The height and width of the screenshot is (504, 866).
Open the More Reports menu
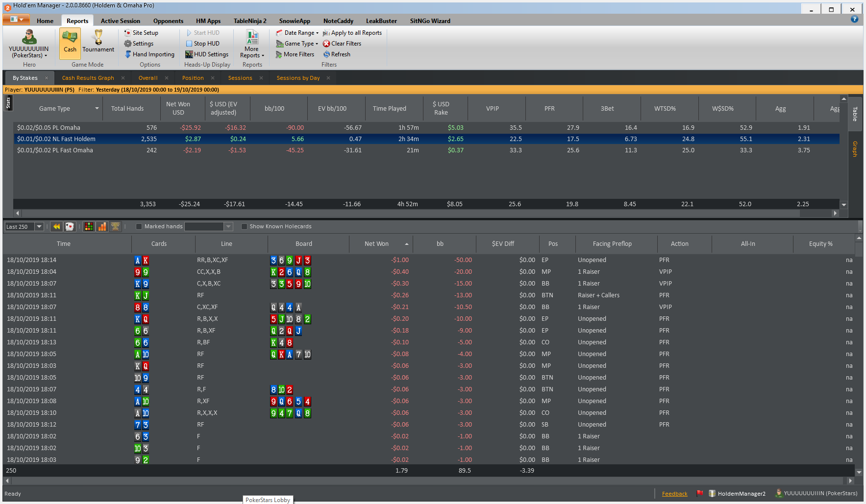(x=252, y=44)
